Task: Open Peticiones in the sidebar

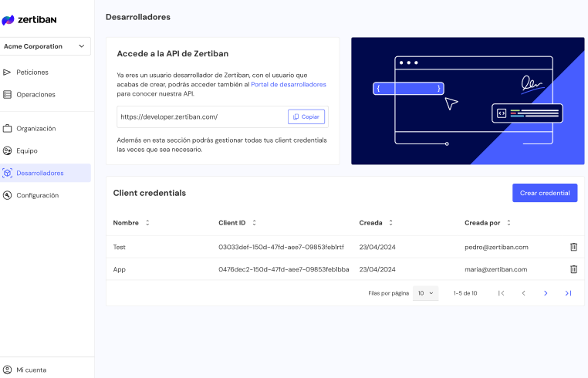Action: [x=32, y=72]
